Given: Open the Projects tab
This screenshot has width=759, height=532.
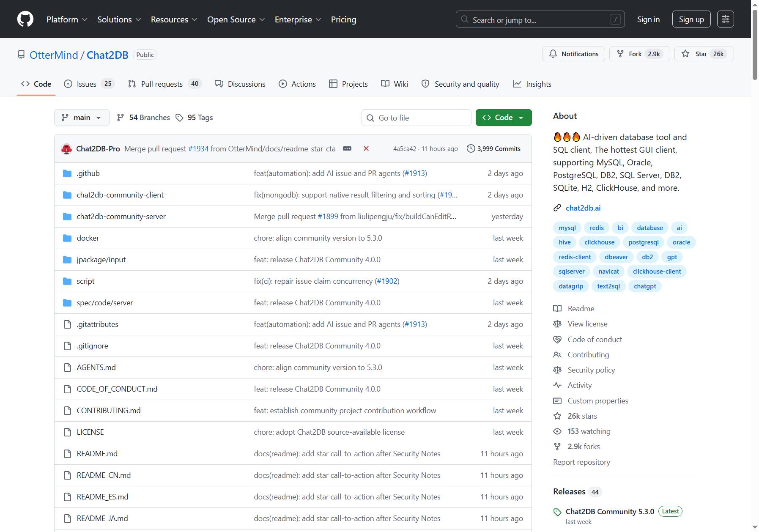Looking at the screenshot, I should pyautogui.click(x=348, y=84).
